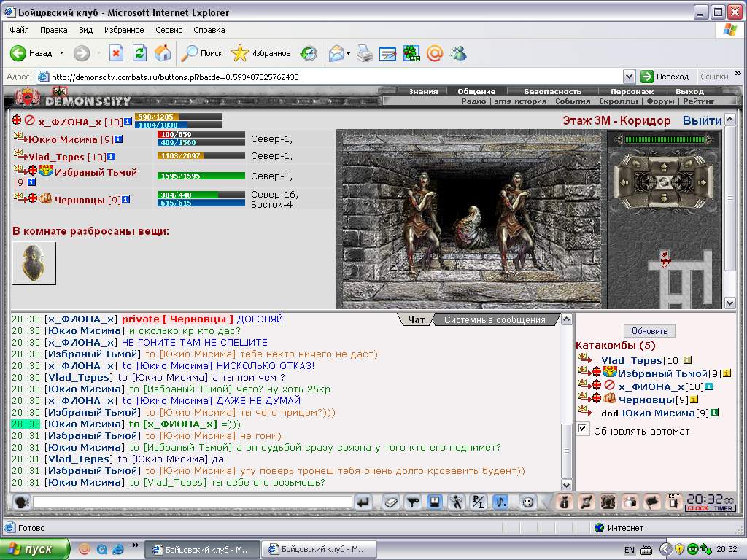Expand the Back button history dropdown
Image resolution: width=747 pixels, height=560 pixels.
tap(61, 52)
